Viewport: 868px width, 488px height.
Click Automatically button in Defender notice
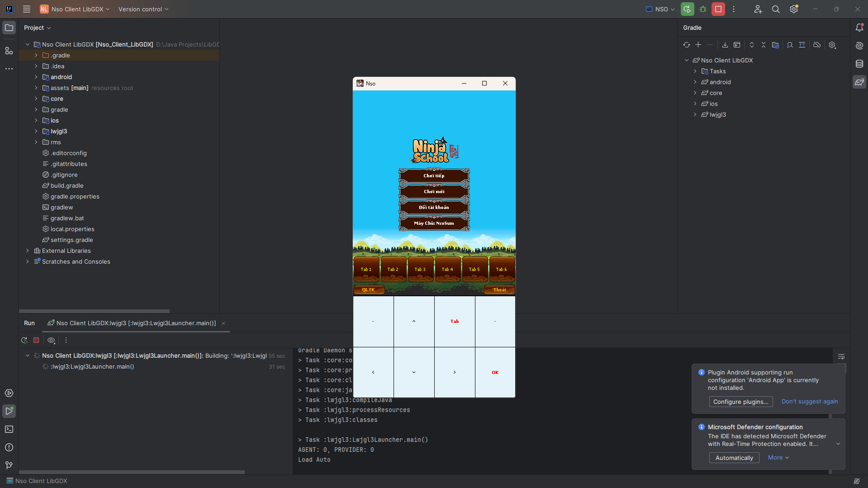734,458
